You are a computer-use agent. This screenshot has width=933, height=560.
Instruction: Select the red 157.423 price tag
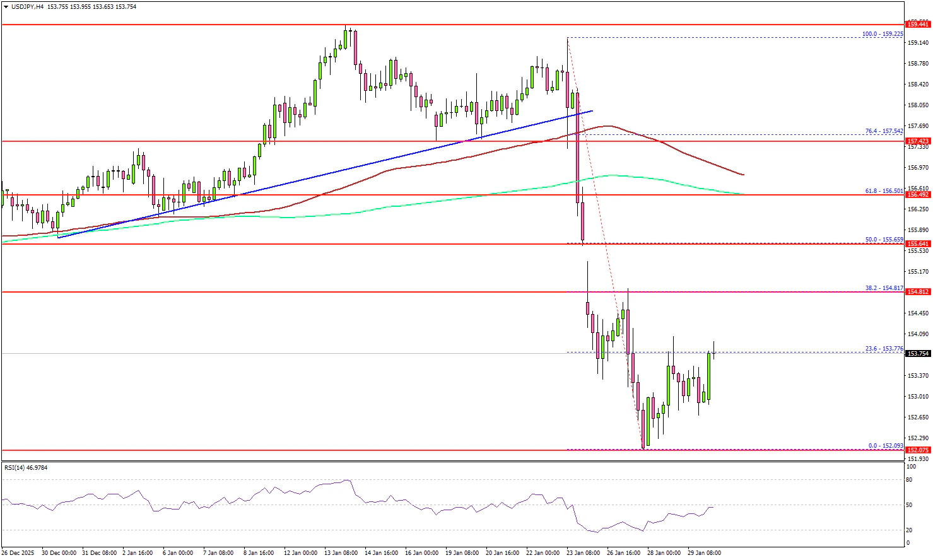point(918,141)
